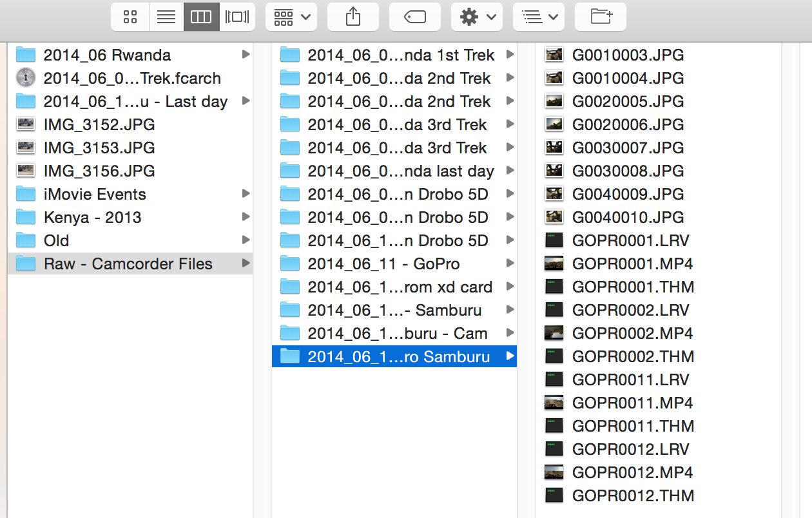812x518 pixels.
Task: Expand the Last day folder arrow
Action: (246, 101)
